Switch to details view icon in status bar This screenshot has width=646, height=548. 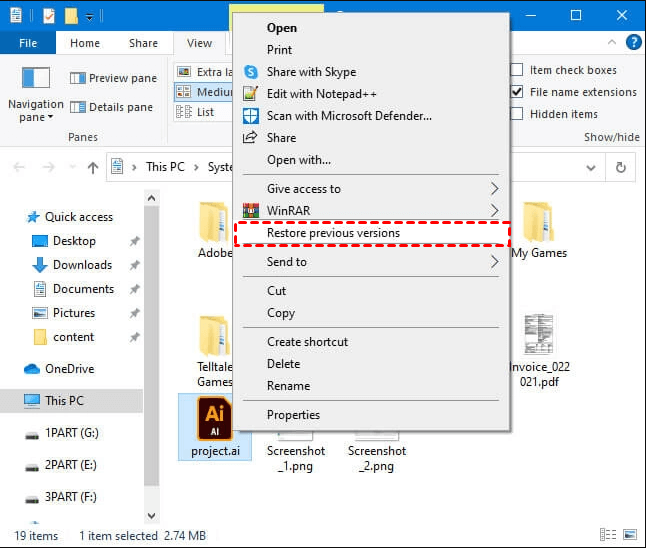coord(608,535)
